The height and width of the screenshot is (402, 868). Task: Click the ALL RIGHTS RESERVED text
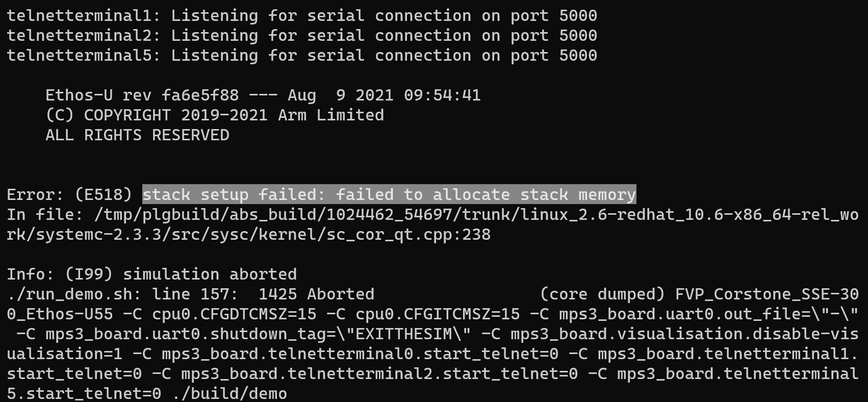[x=137, y=135]
